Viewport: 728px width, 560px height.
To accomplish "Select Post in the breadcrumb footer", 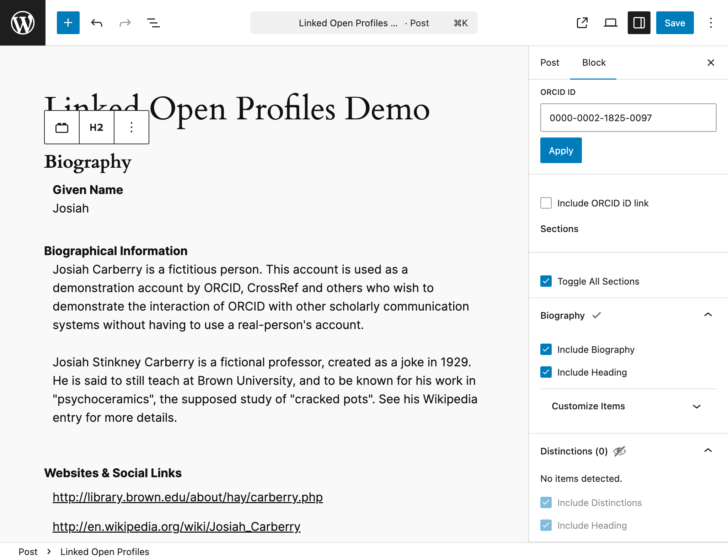I will point(28,551).
